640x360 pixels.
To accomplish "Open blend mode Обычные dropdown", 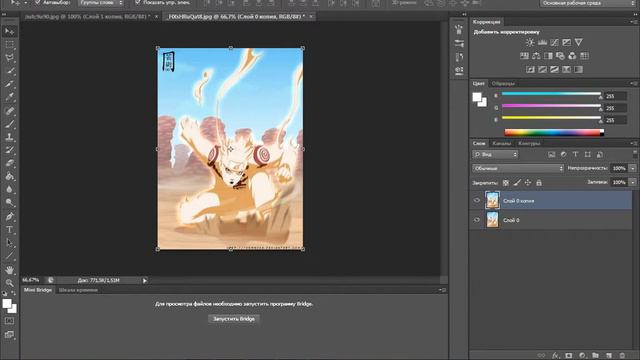I will click(x=518, y=168).
